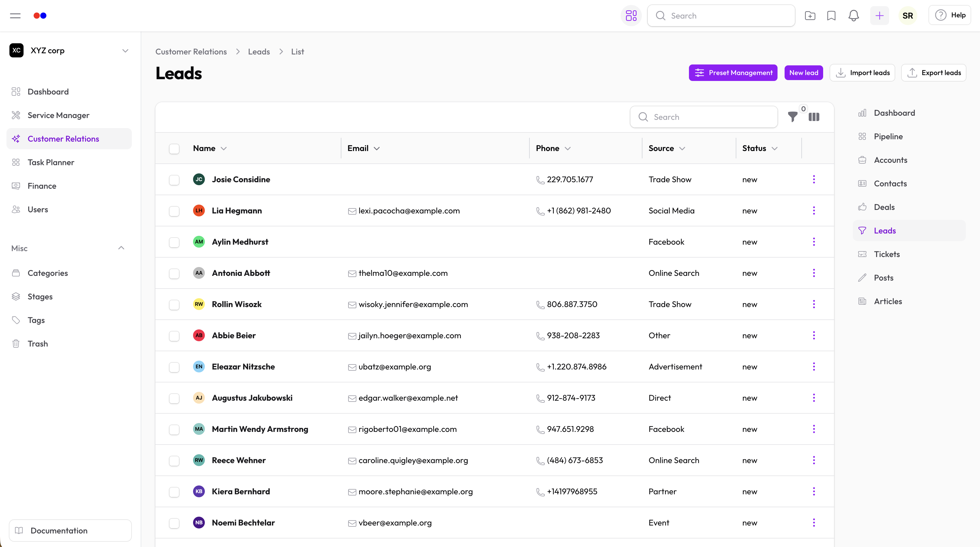This screenshot has width=980, height=547.
Task: Open Documentation link at sidebar bottom
Action: coord(70,530)
